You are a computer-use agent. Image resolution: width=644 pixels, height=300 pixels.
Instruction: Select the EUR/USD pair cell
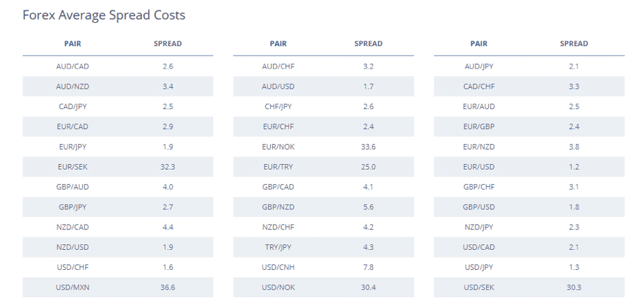point(479,167)
